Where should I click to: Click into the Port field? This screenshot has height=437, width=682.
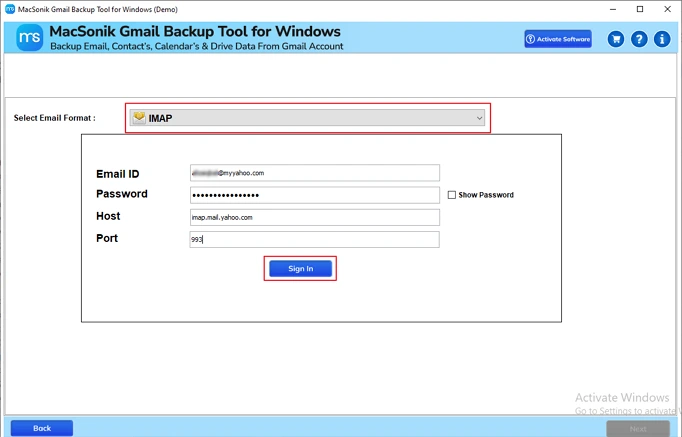pos(314,239)
